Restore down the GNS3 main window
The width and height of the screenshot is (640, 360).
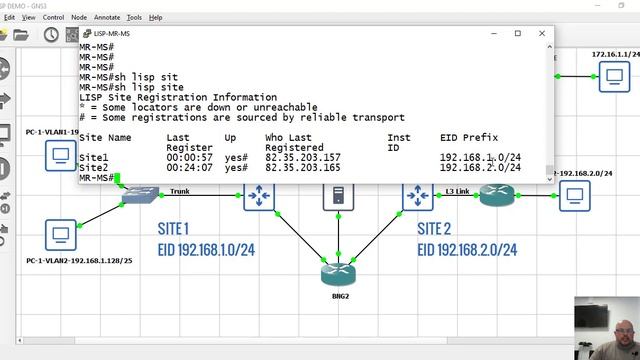pyautogui.click(x=621, y=5)
